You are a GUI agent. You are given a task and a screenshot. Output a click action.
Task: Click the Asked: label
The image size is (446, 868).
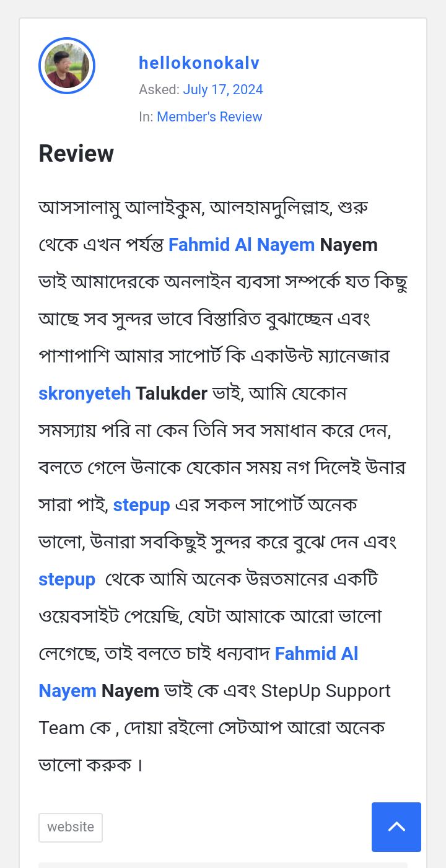pos(159,89)
